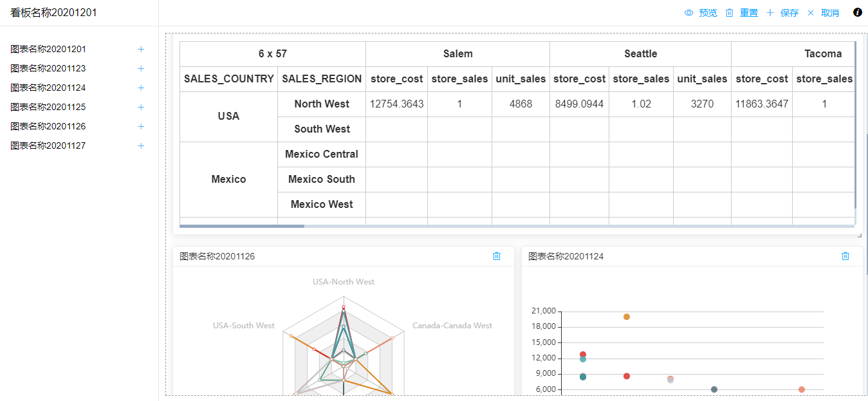Viewport: 868px width, 401px height.
Task: Select 图表名称20201125 in the chart list
Action: (48, 107)
